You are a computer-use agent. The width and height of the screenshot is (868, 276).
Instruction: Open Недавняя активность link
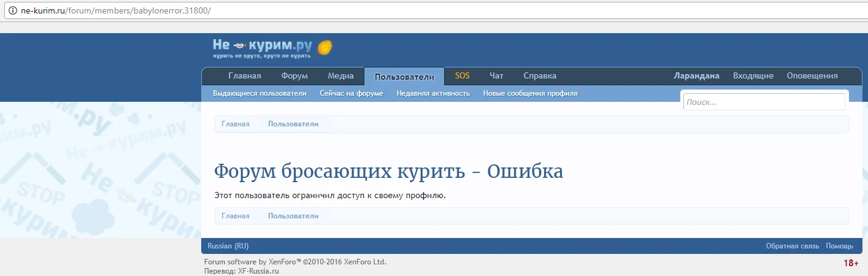point(433,93)
